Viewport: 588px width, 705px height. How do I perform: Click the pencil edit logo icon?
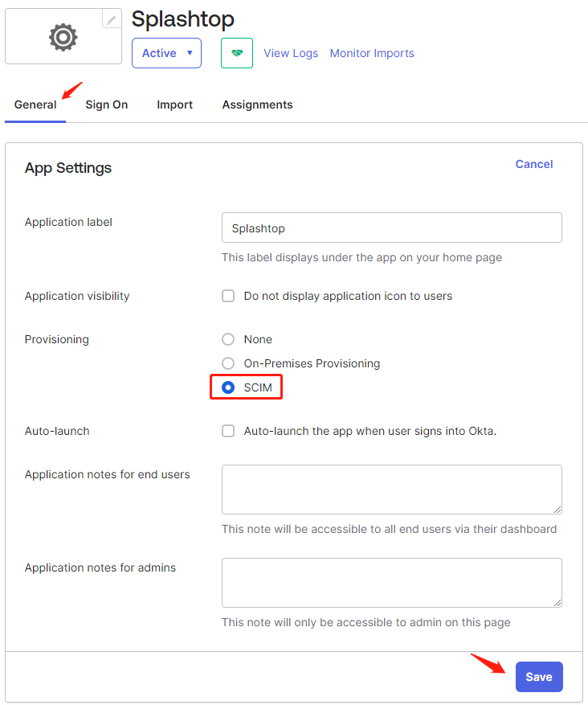pos(112,19)
